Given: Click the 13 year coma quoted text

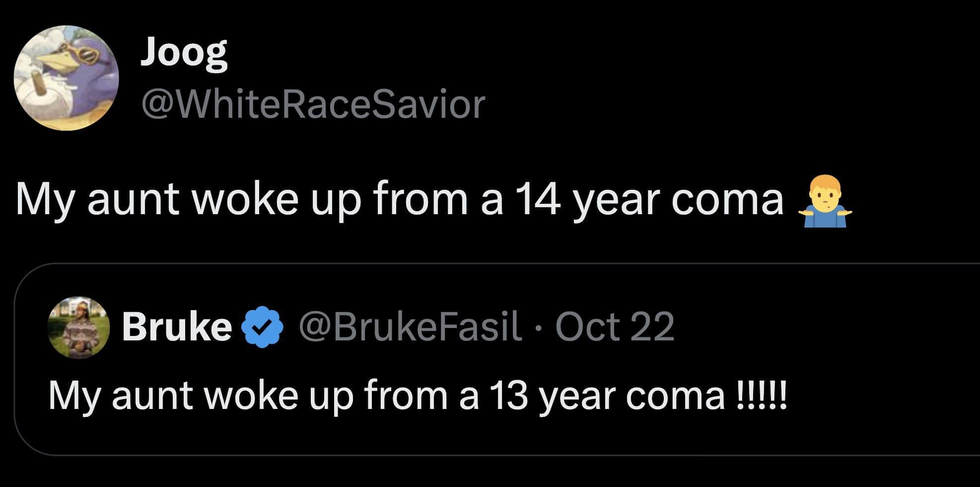Looking at the screenshot, I should coord(387,396).
